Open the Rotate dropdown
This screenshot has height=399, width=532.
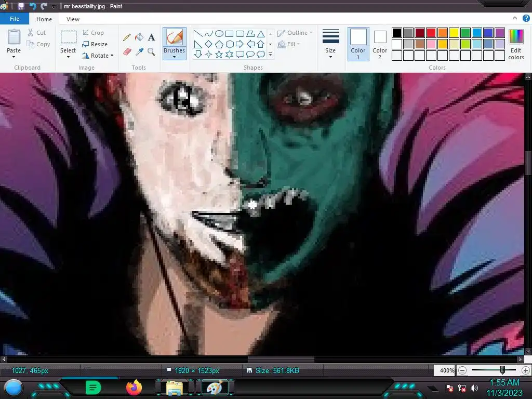[98, 55]
